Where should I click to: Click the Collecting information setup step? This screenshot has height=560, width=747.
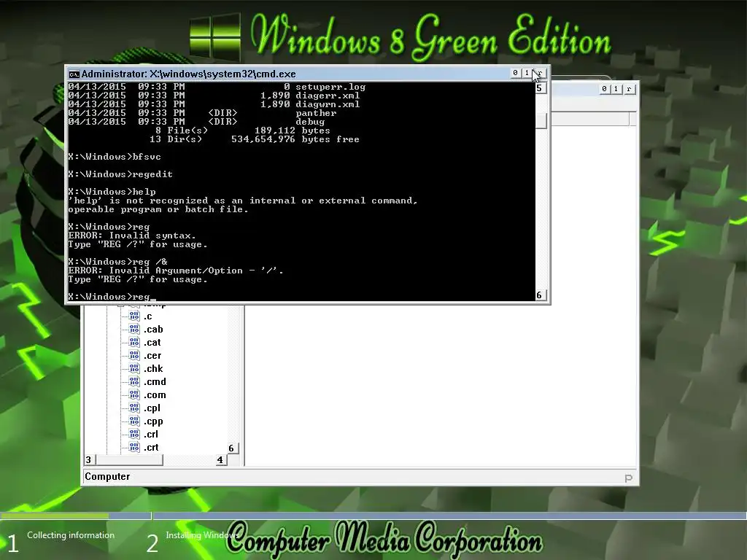pyautogui.click(x=71, y=535)
